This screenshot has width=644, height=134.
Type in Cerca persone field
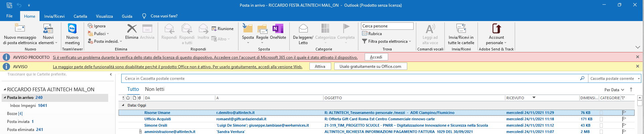click(387, 26)
